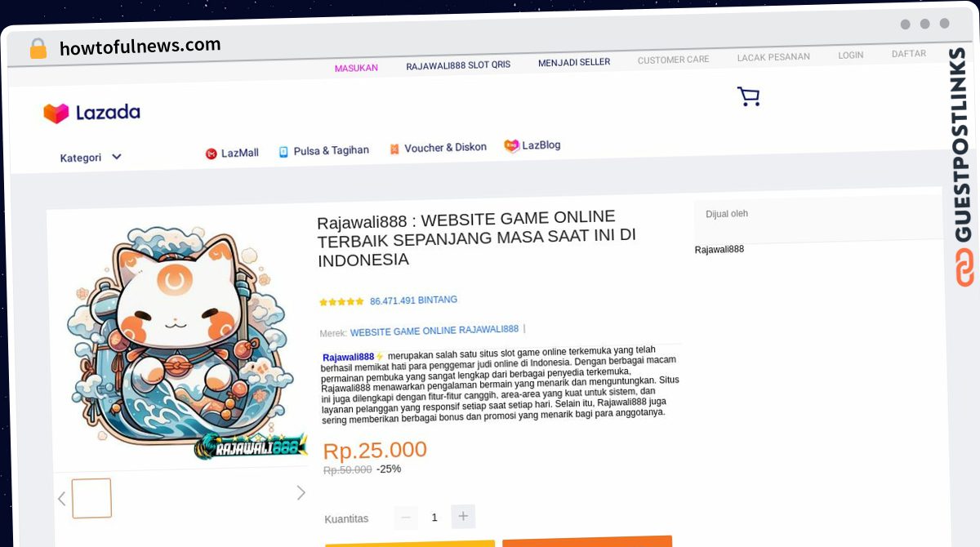Image resolution: width=980 pixels, height=547 pixels.
Task: Decrease quantity with the minus button
Action: 406,518
